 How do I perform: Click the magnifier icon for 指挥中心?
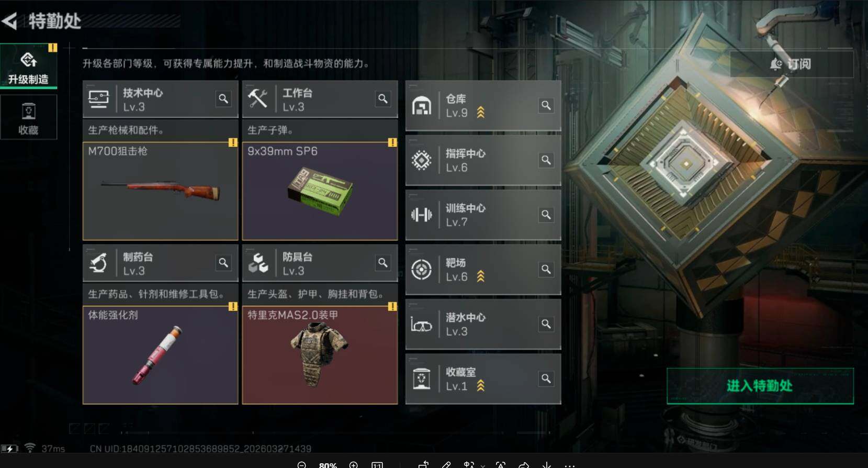click(x=546, y=160)
